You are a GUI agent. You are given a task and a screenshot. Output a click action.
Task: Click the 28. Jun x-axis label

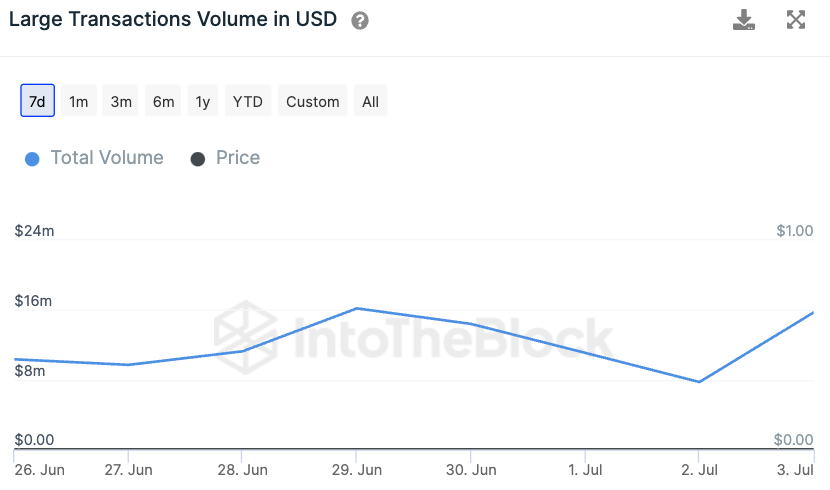(242, 470)
